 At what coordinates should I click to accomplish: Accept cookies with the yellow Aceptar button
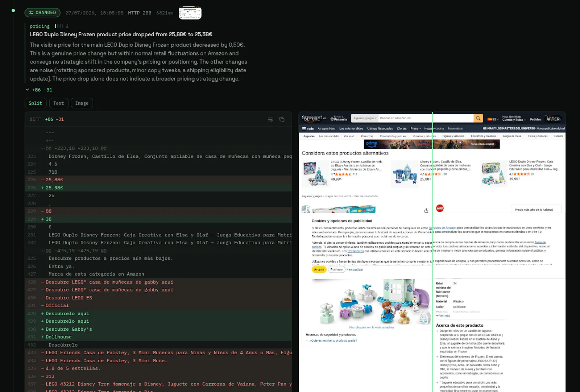click(x=319, y=269)
